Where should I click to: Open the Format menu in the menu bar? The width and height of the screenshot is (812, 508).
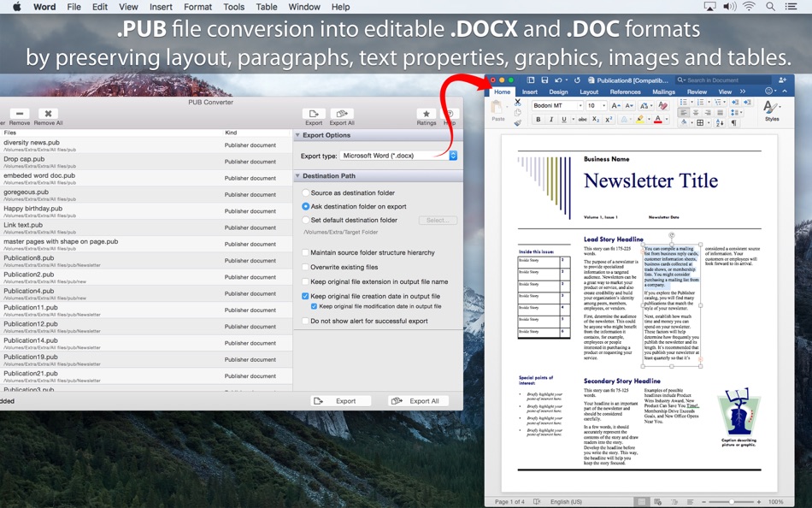(x=197, y=7)
